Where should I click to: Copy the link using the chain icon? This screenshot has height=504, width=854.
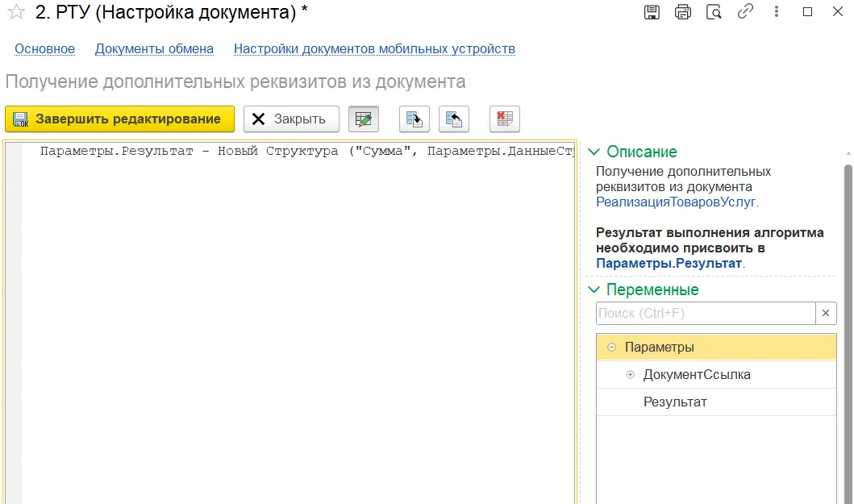745,12
